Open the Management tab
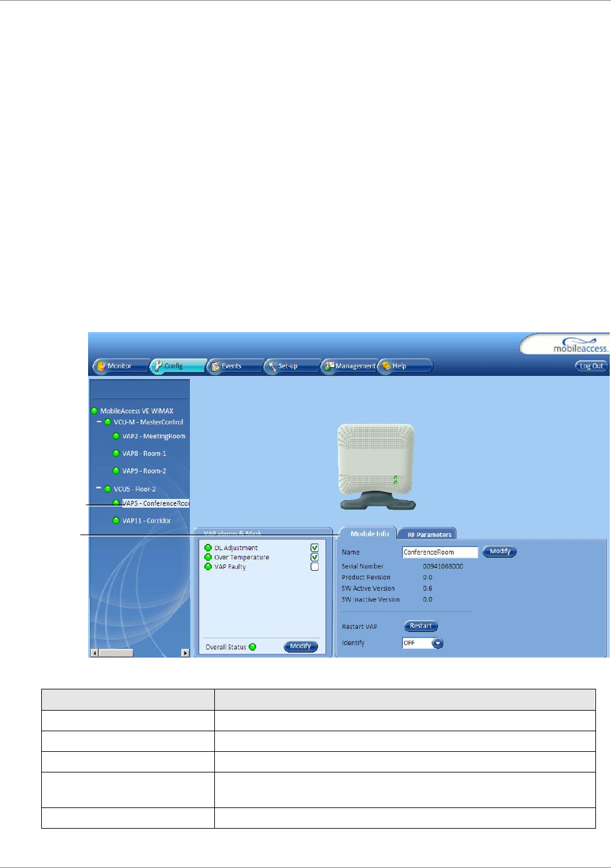 pyautogui.click(x=349, y=367)
